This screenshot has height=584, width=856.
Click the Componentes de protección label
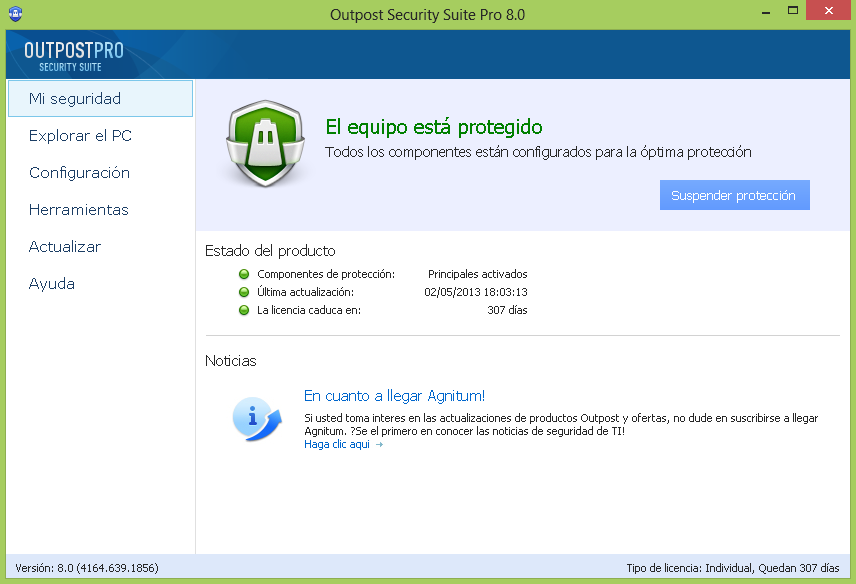coord(326,274)
